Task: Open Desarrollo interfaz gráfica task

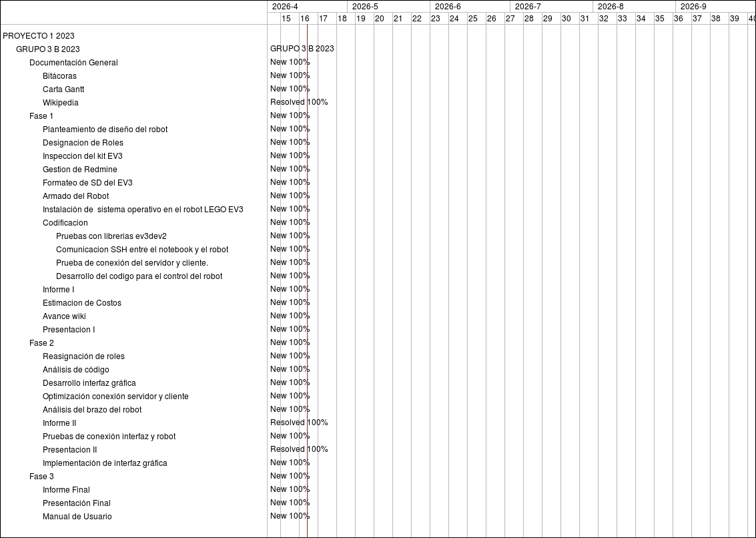Action: click(89, 383)
